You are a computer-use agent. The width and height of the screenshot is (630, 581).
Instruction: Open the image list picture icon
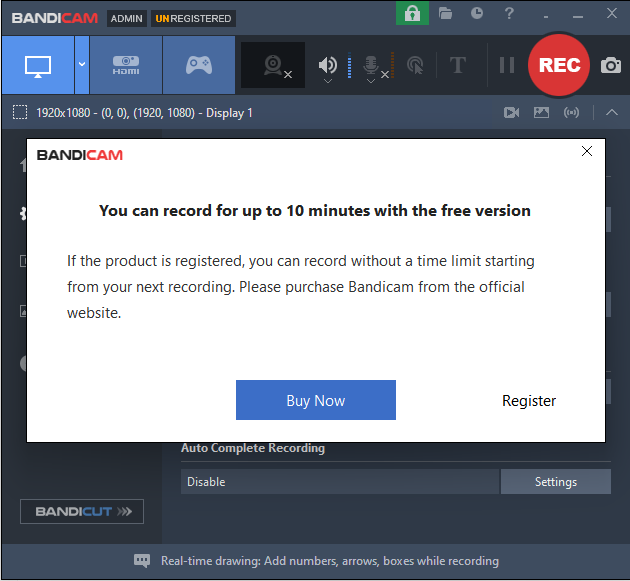tap(541, 113)
